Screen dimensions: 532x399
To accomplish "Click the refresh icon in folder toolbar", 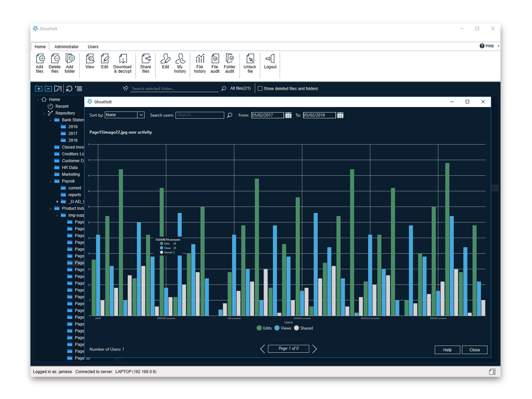I will tap(69, 88).
